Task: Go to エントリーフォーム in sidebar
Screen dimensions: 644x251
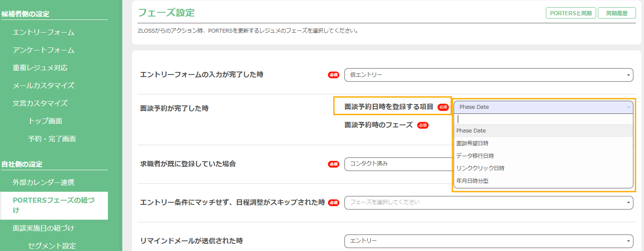Action: coord(44,33)
